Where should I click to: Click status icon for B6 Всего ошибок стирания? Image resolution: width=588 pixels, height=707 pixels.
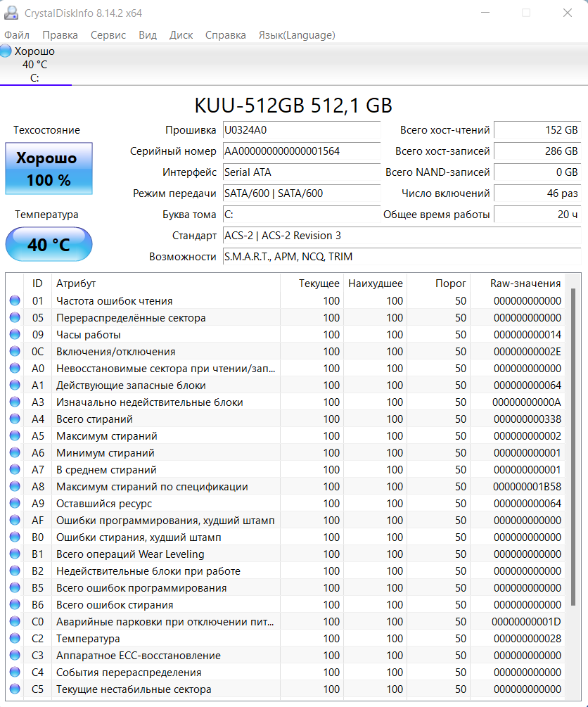point(15,604)
